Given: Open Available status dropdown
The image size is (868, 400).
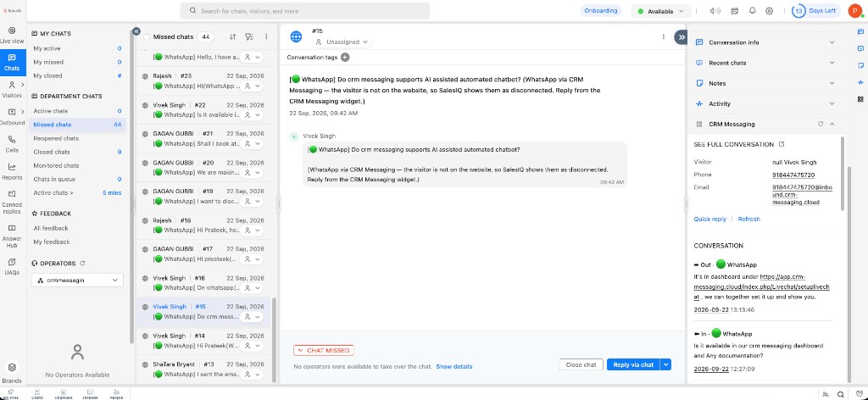Looking at the screenshot, I should click(x=661, y=11).
